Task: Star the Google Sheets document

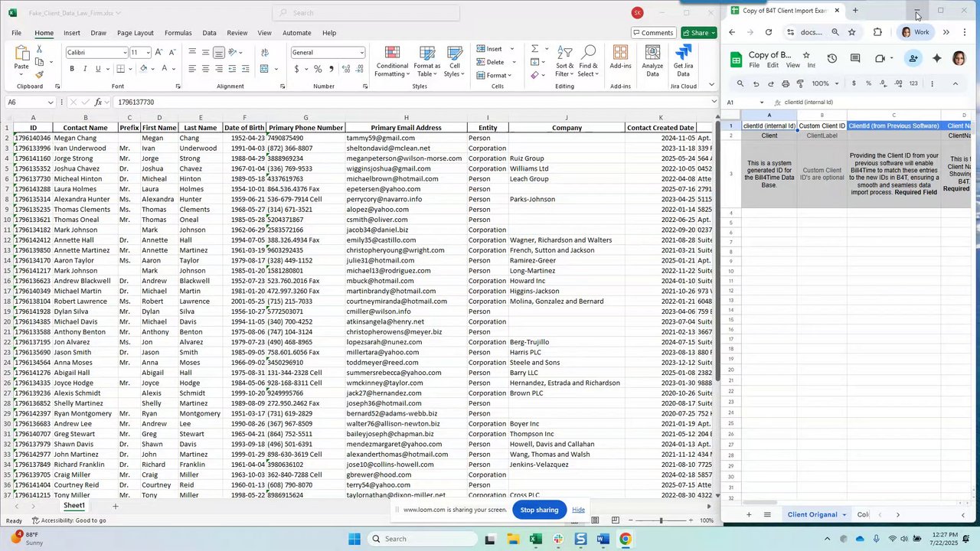Action: (806, 55)
